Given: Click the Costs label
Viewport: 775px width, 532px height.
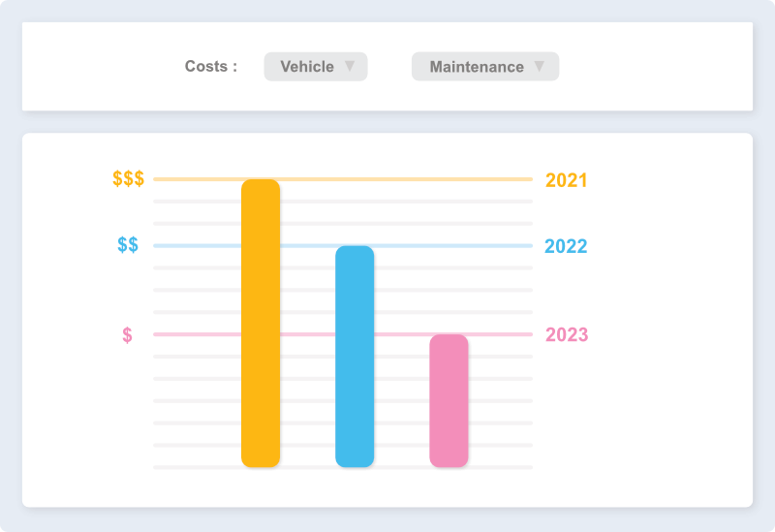Looking at the screenshot, I should (x=211, y=67).
